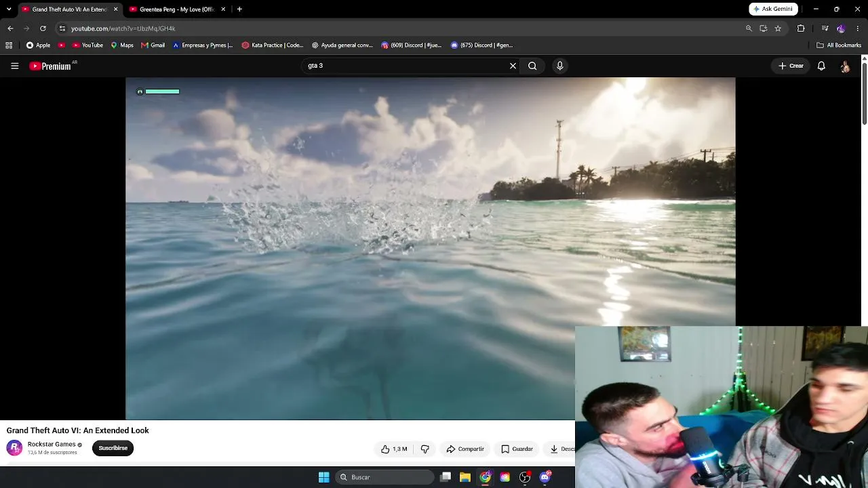Screen dimensions: 868x488
Task: Open the Chrome extensions puzzle menu
Action: pos(801,28)
